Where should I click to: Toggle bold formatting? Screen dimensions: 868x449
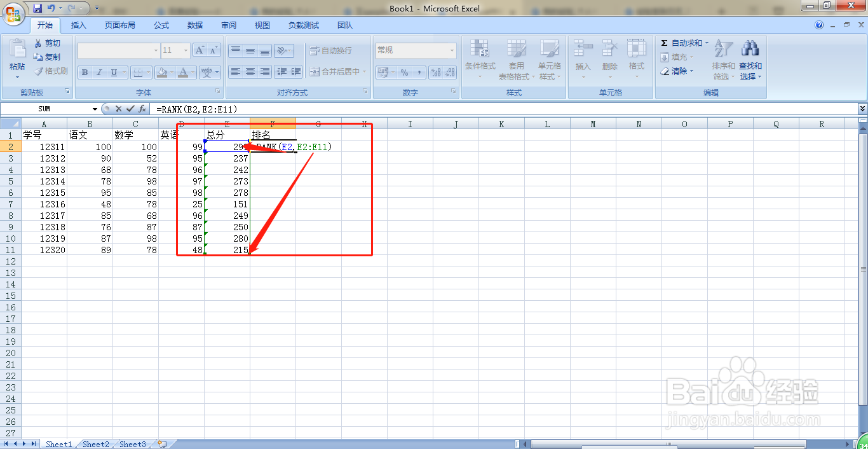(84, 72)
